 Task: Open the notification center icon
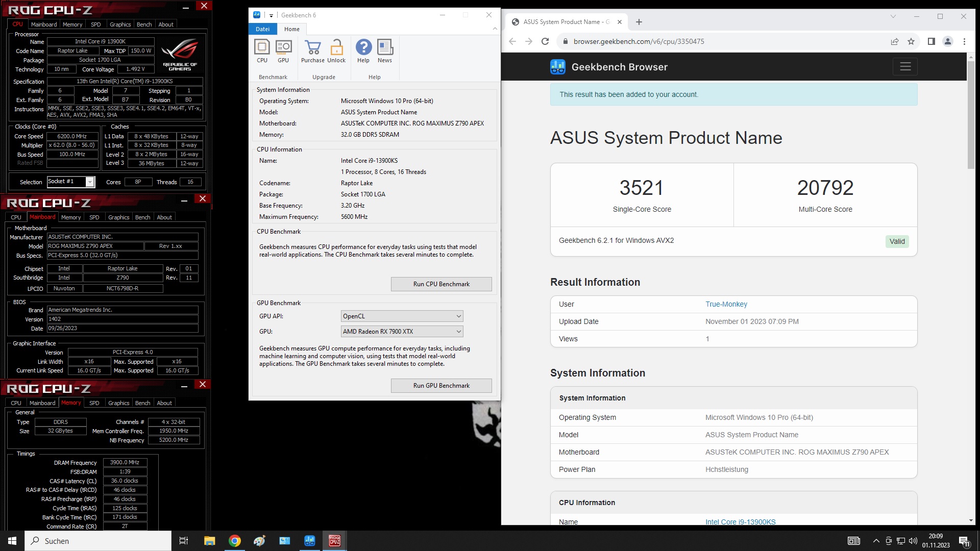point(964,541)
